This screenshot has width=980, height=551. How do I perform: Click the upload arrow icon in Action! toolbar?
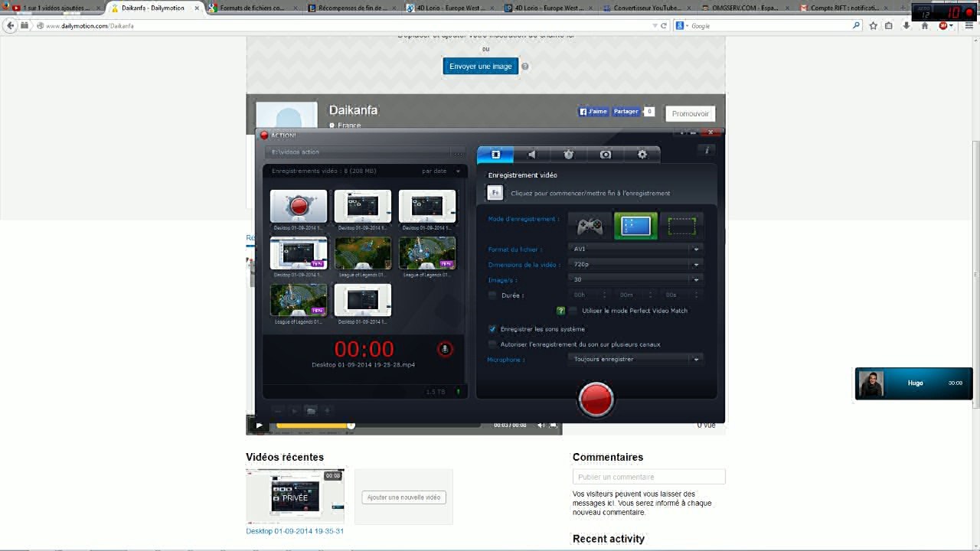[327, 411]
